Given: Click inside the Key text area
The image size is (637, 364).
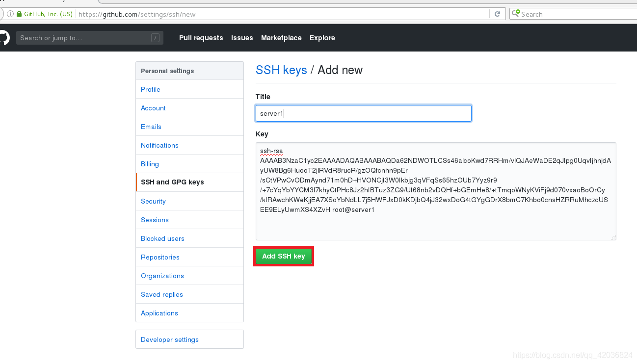Looking at the screenshot, I should (436, 191).
